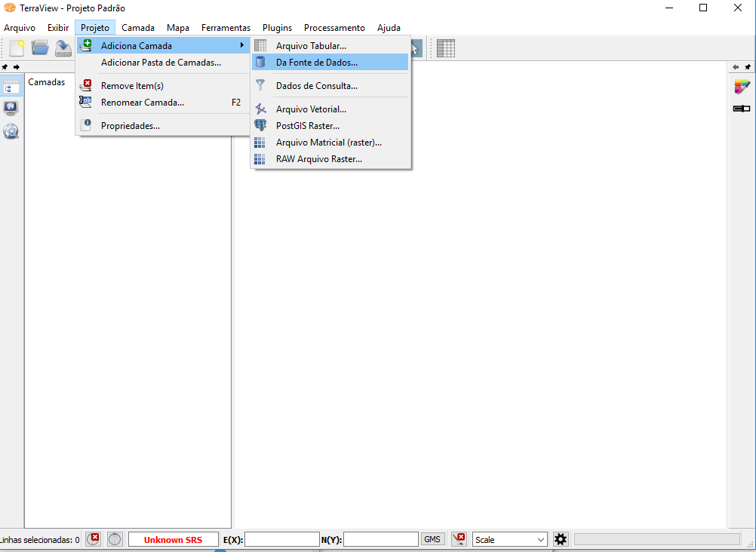Click the attribute table grid toolbar icon
Image resolution: width=756 pixels, height=552 pixels.
tap(446, 48)
